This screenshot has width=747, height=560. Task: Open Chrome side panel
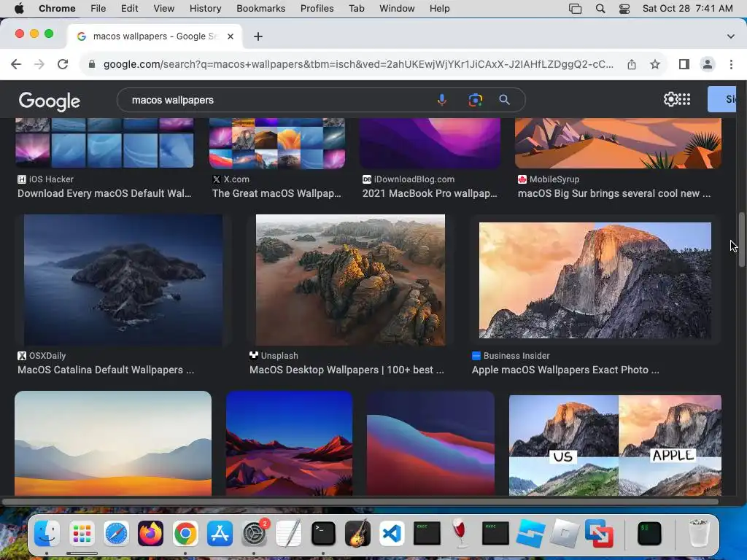pos(684,64)
